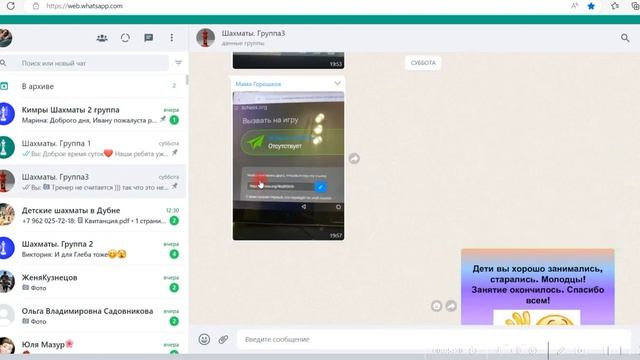Select the Шахматы. Группа3 chat in the list
Viewport: 640px width, 360px height.
[x=93, y=181]
